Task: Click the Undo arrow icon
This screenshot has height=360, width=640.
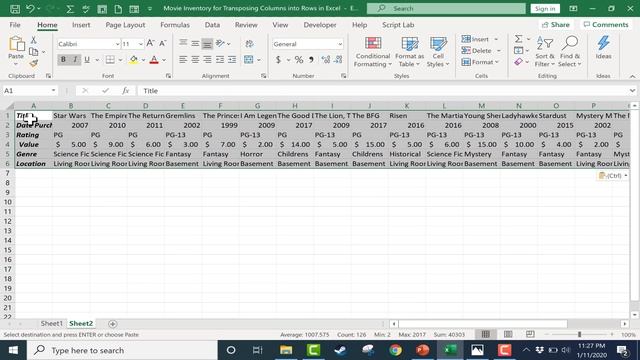Action: (x=30, y=9)
